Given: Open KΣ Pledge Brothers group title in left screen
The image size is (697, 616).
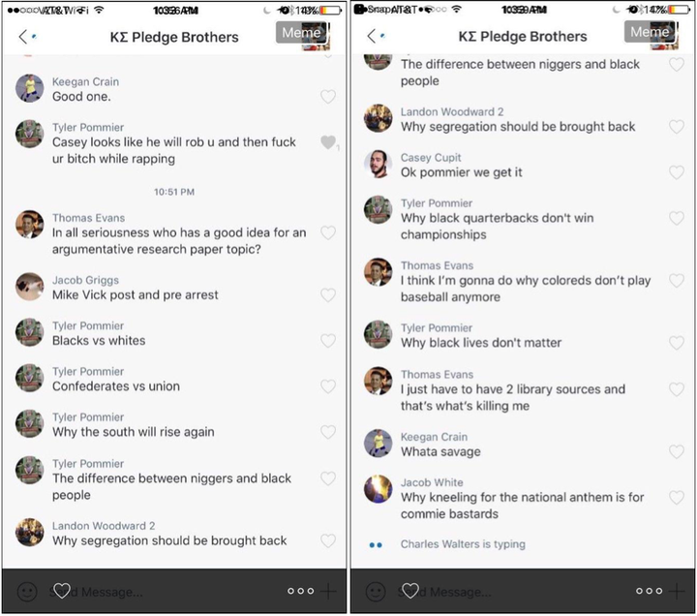Looking at the screenshot, I should tap(174, 38).
